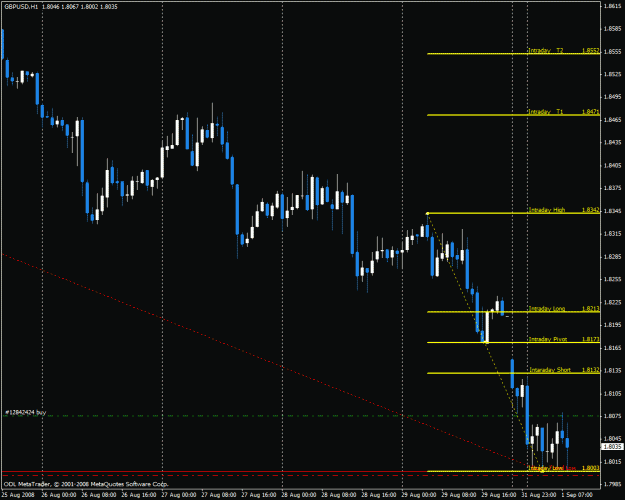The height and width of the screenshot is (500, 625).
Task: Click price axis value 1.8285
Action: tap(612, 257)
